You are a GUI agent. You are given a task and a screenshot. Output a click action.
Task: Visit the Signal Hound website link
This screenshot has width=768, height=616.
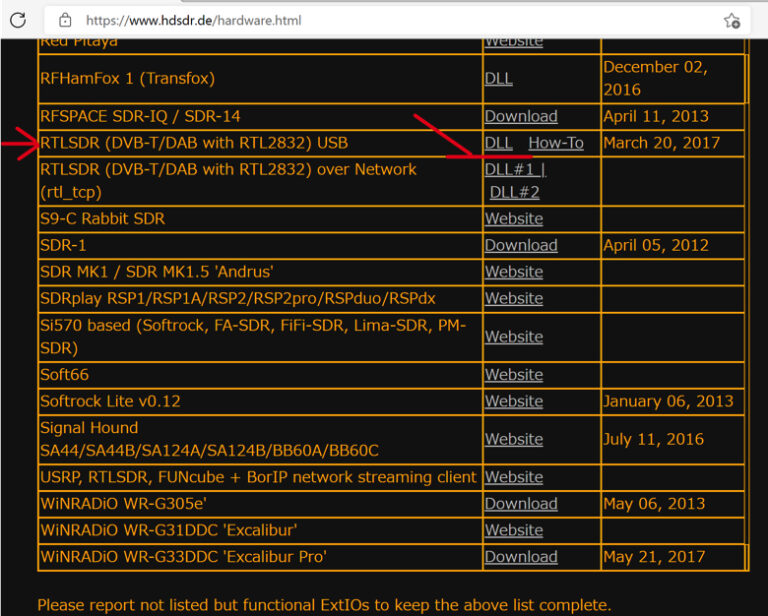pyautogui.click(x=513, y=439)
